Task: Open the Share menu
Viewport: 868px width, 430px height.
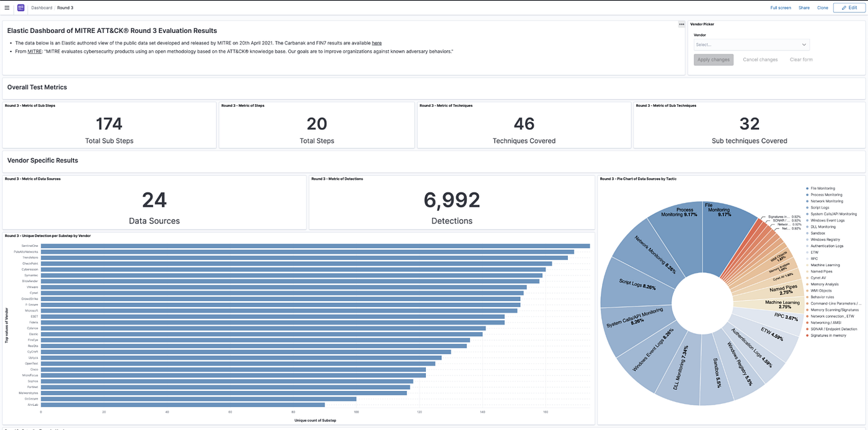Action: (x=804, y=7)
